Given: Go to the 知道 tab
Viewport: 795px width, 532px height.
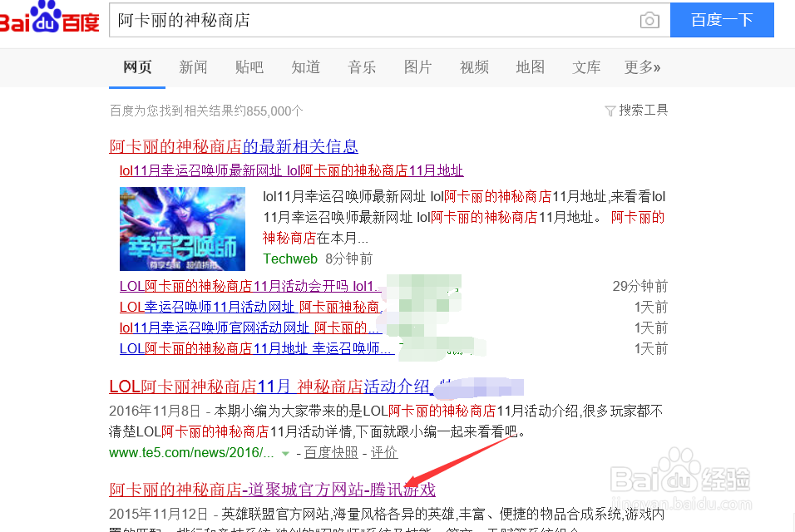Looking at the screenshot, I should 306,66.
